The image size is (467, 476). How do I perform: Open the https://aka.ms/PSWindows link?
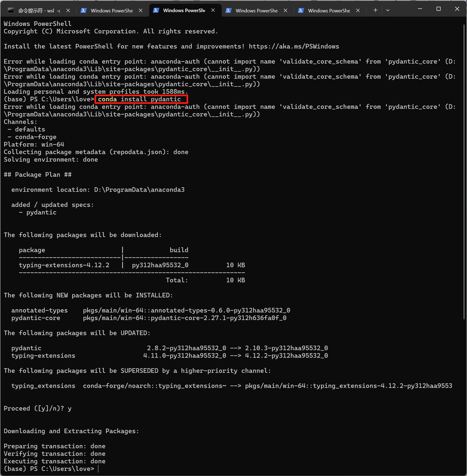coord(294,46)
